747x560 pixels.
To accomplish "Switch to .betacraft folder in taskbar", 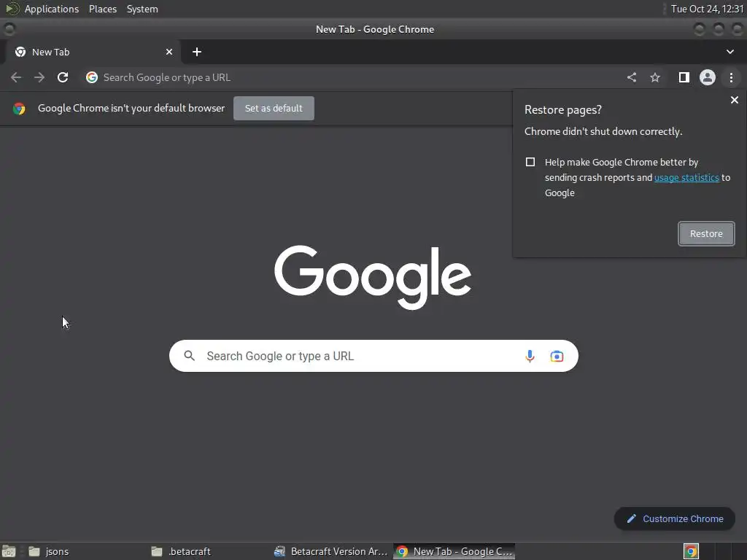I will tap(209, 551).
